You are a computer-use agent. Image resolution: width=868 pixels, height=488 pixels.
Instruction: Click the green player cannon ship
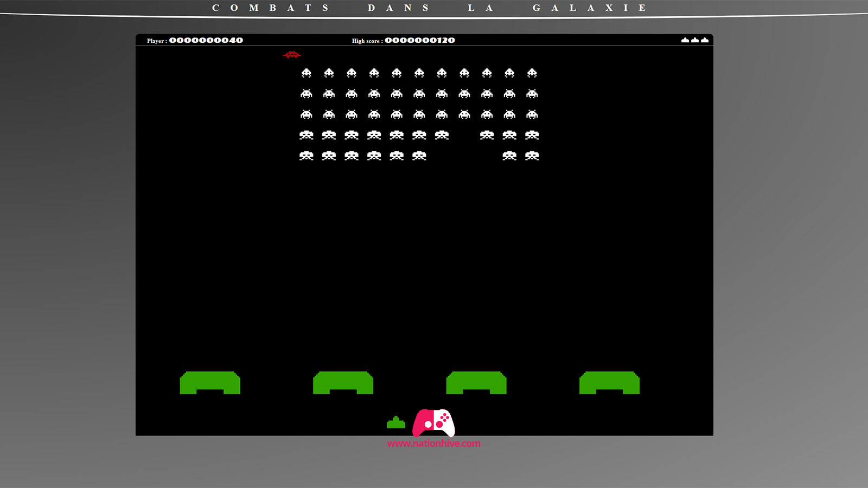tap(396, 422)
